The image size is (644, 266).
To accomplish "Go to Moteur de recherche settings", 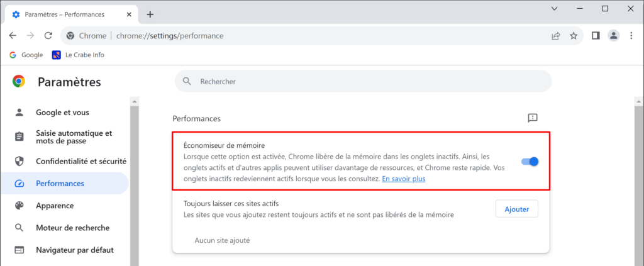I will 72,228.
